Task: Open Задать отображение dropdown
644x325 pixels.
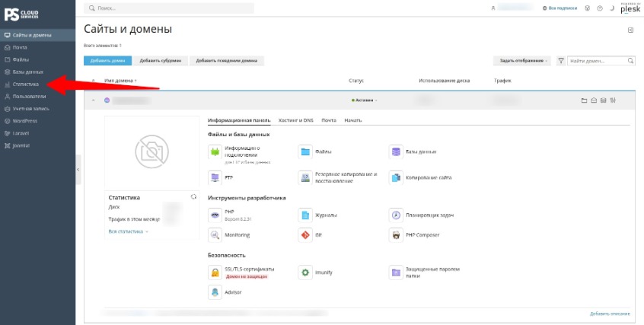Action: pos(523,61)
